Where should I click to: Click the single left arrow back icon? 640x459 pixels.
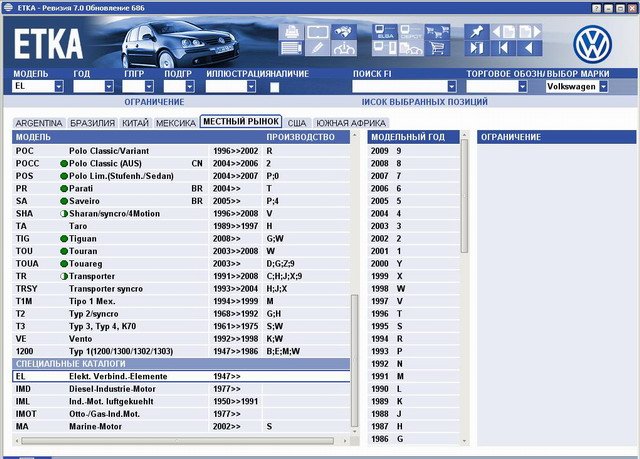[529, 48]
